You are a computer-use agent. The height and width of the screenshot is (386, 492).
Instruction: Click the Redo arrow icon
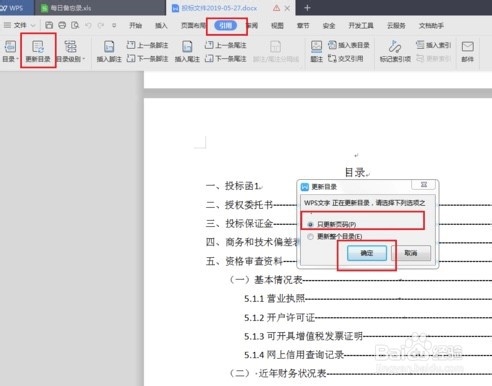[x=101, y=25]
